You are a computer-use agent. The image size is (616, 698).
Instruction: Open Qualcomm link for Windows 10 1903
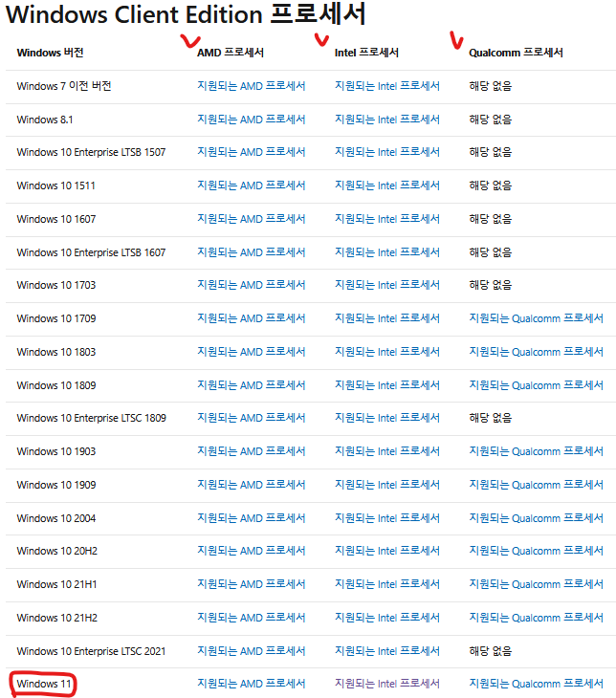[536, 451]
